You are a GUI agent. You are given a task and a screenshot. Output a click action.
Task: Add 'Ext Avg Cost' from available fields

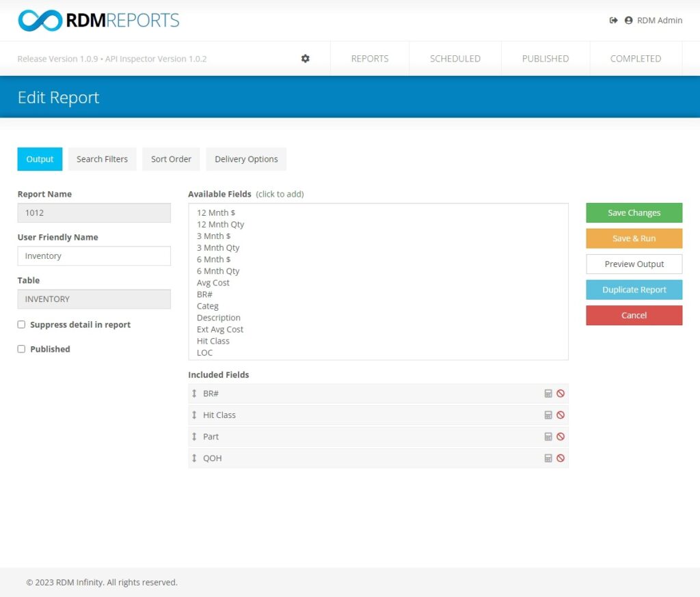tap(220, 329)
